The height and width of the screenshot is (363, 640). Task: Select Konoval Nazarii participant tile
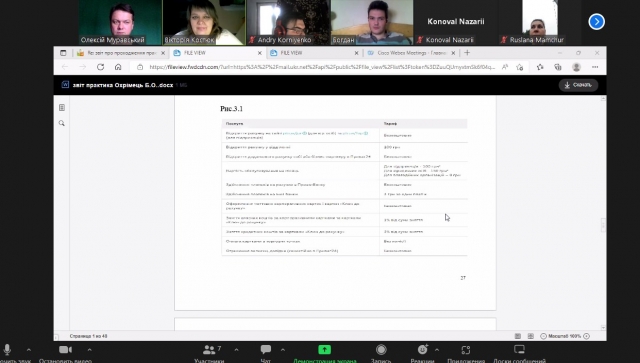[456, 22]
